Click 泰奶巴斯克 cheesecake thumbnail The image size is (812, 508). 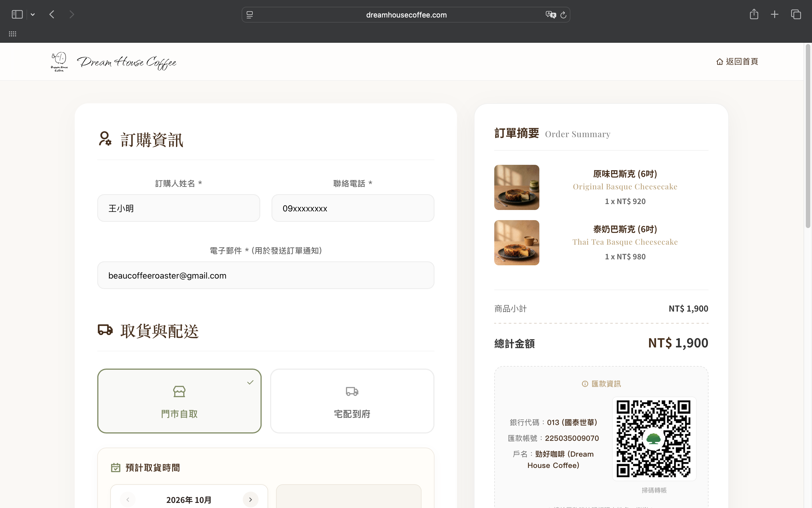click(x=517, y=243)
